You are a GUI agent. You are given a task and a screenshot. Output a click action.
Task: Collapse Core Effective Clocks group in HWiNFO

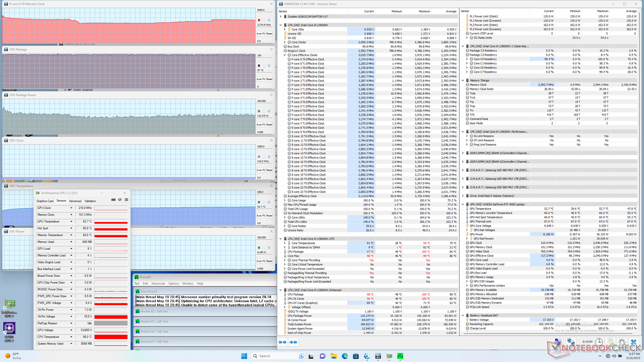click(285, 55)
